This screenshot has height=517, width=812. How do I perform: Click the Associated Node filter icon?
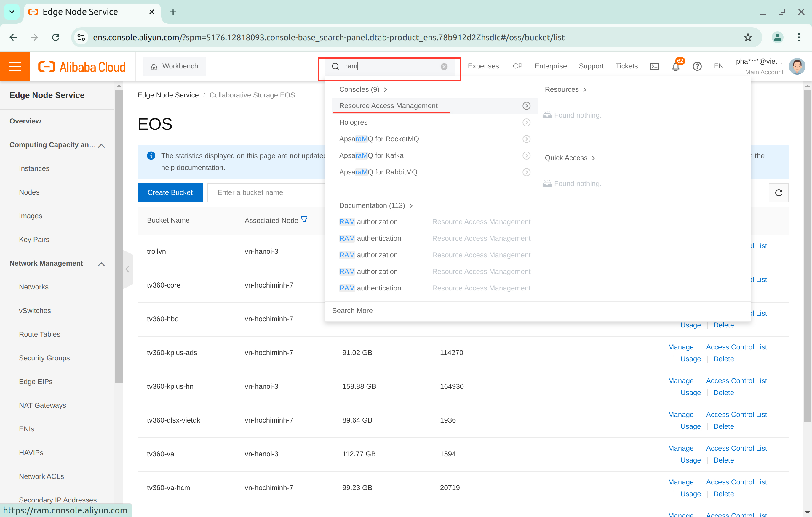304,220
